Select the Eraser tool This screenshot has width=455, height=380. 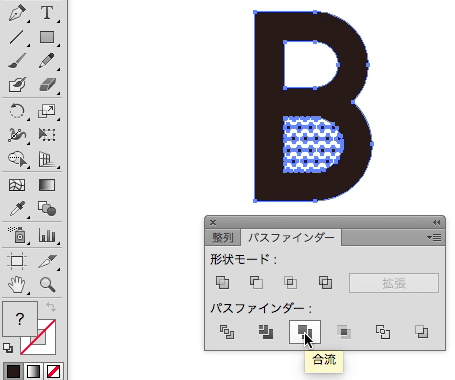click(47, 85)
